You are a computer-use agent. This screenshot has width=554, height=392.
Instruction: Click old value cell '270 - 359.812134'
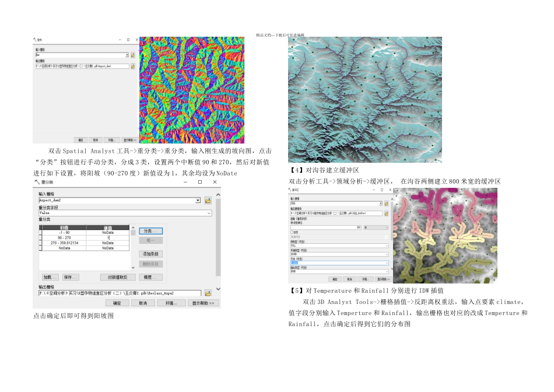click(x=64, y=243)
